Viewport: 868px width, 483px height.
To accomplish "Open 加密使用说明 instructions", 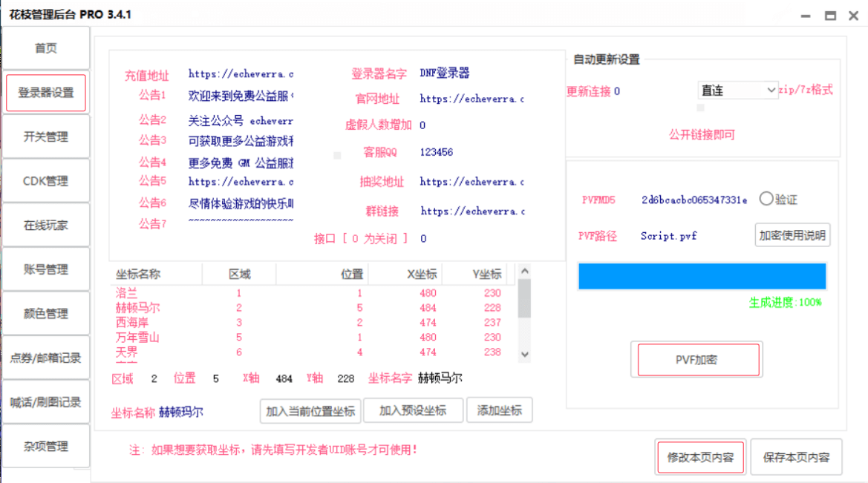I will [x=792, y=235].
